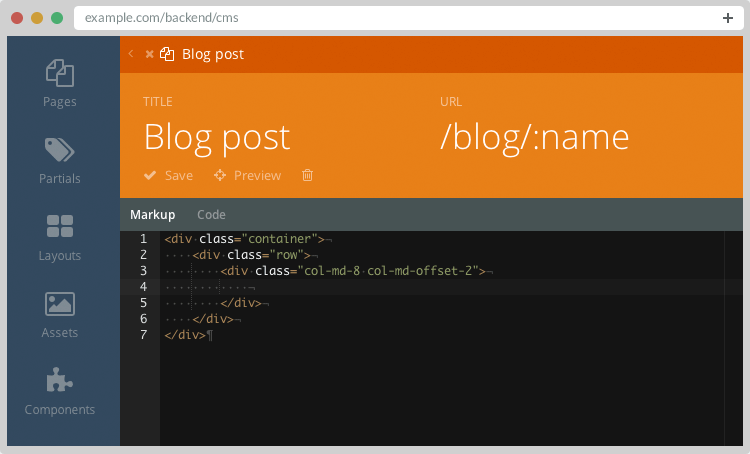Select the Blog post tab header
The image size is (750, 454).
212,54
